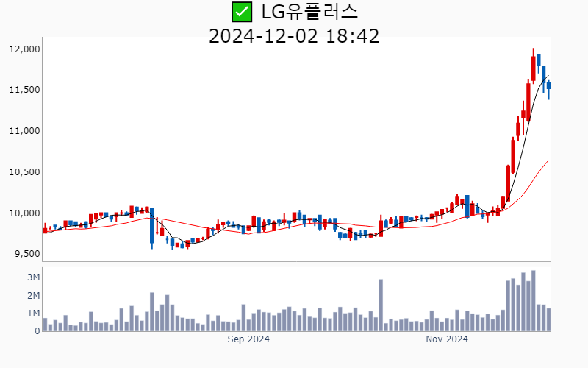Click the Sep 2024 date axis label
Screen dimensions: 588x368
coord(248,339)
